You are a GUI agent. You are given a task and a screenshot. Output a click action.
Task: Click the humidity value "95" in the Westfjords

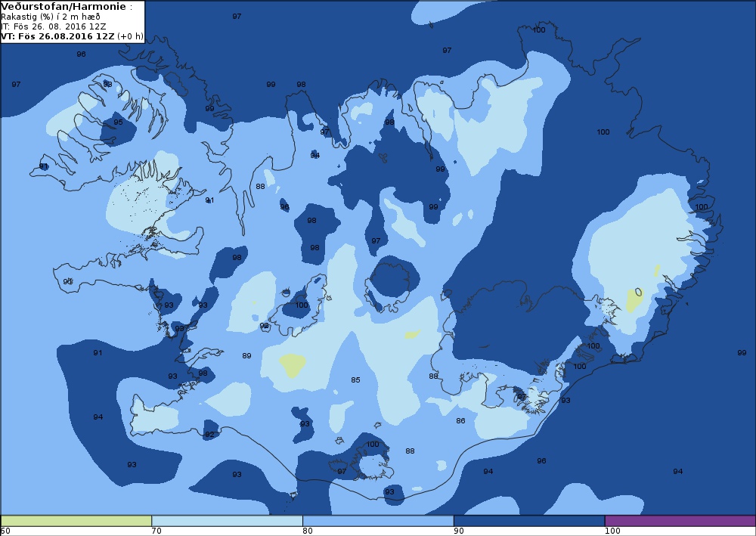pos(118,122)
